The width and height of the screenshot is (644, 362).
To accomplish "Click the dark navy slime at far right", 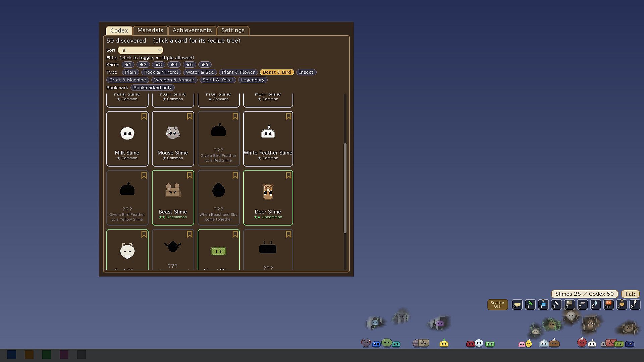I will (x=630, y=344).
